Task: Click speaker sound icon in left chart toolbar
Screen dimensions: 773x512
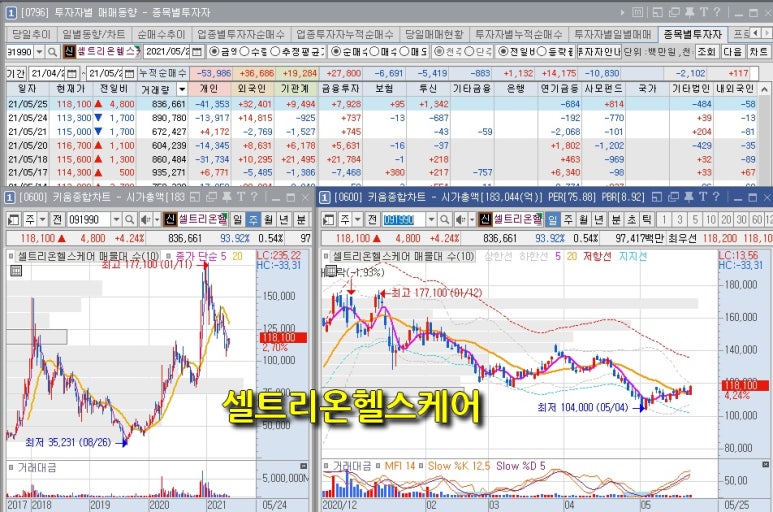Action: (145, 220)
